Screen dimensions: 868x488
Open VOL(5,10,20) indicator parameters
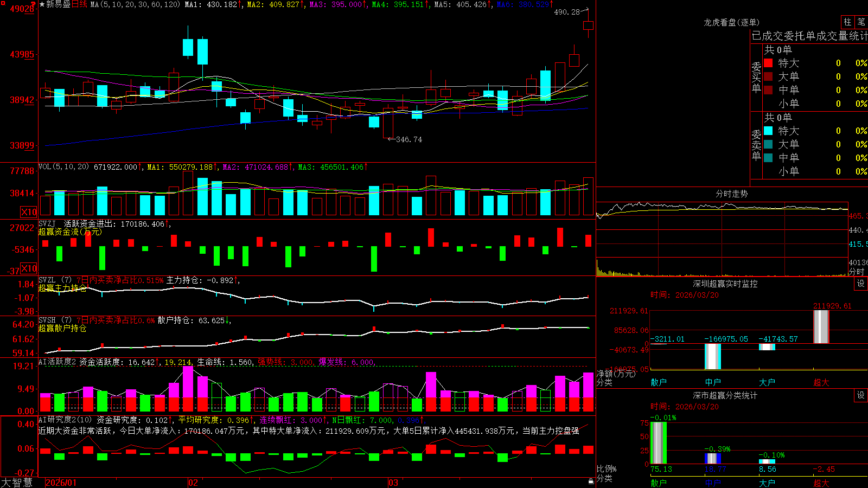[64, 167]
